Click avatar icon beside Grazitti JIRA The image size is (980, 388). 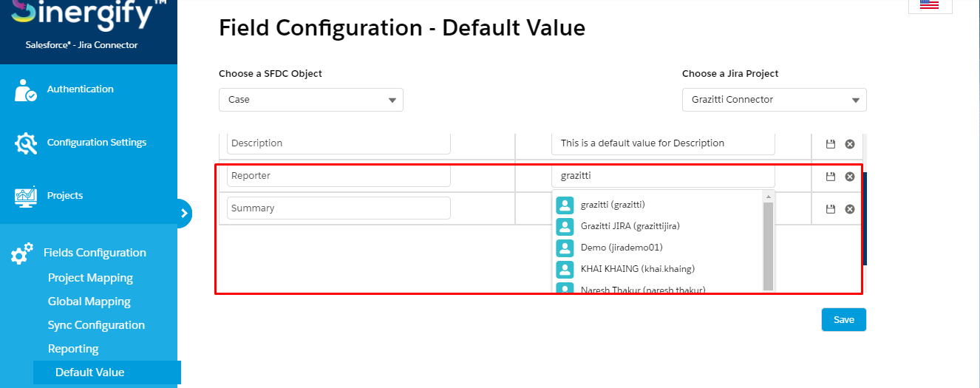click(x=565, y=226)
